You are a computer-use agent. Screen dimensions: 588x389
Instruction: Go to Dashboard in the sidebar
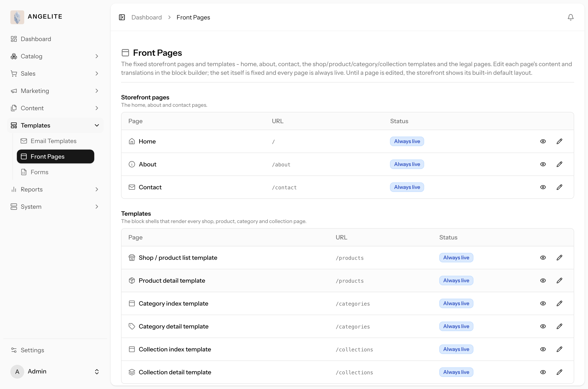click(x=55, y=39)
